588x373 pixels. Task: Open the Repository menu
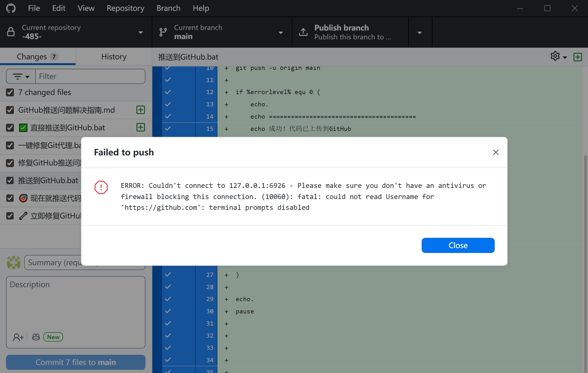(x=125, y=8)
